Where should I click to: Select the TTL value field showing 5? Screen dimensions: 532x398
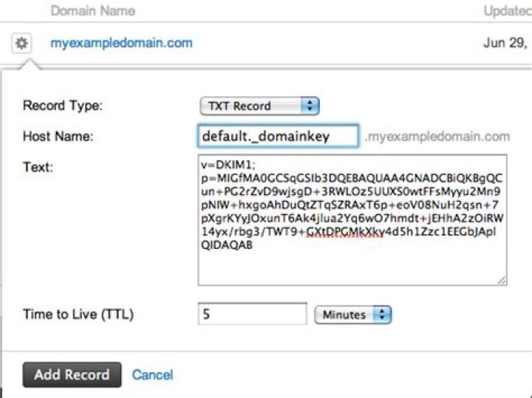point(253,314)
